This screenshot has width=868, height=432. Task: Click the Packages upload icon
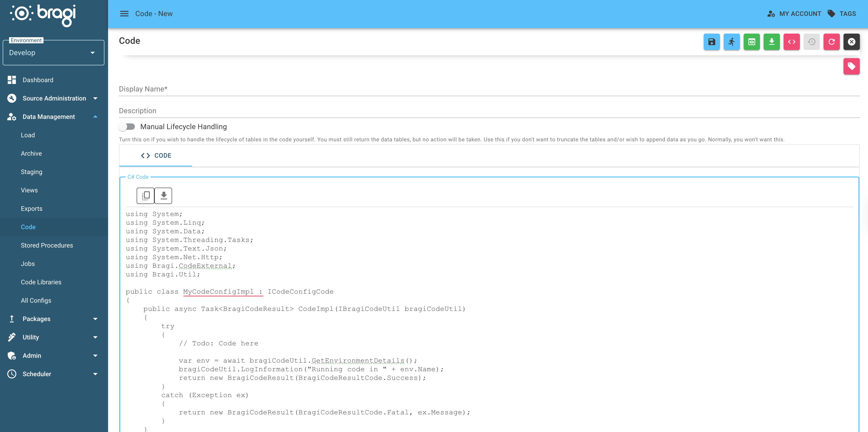pos(12,319)
